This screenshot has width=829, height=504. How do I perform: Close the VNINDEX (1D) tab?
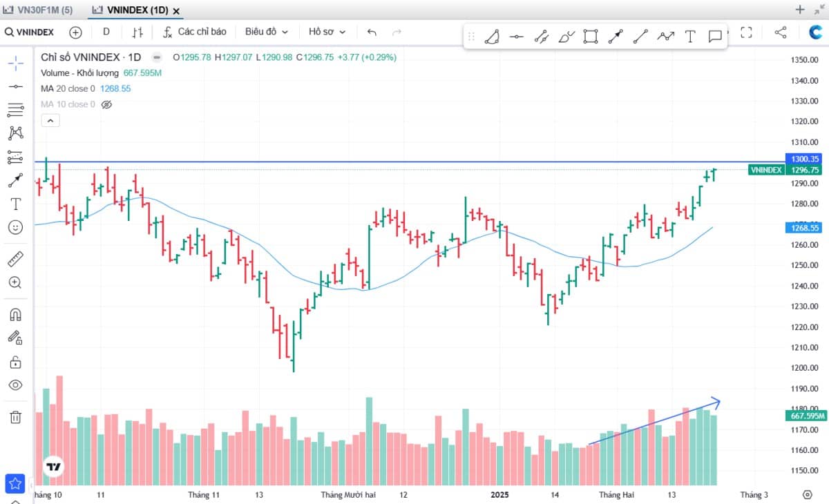(x=176, y=11)
